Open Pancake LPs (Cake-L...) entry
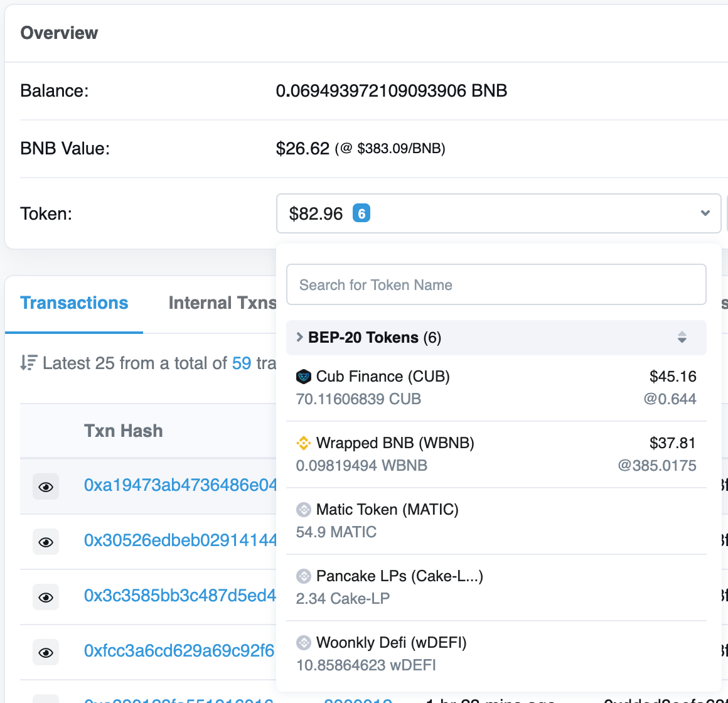 coord(496,587)
